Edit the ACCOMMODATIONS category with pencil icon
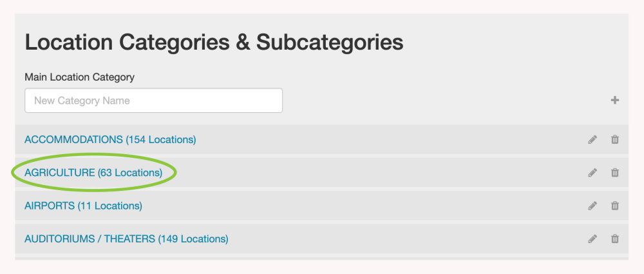 (592, 139)
